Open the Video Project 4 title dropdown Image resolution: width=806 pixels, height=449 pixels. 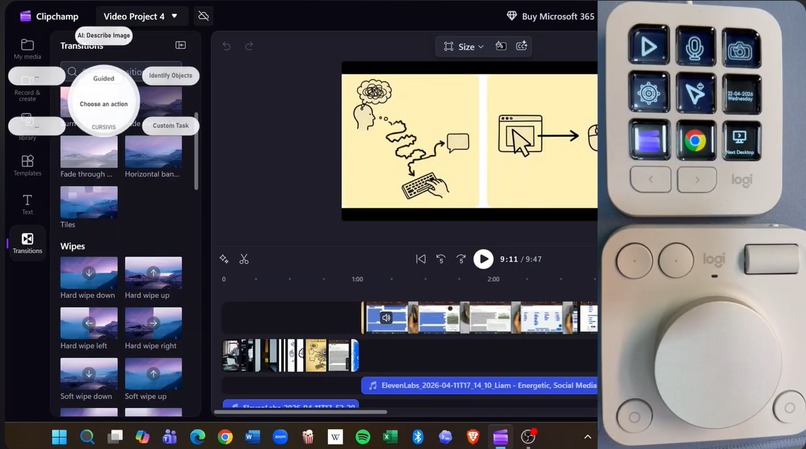point(140,16)
